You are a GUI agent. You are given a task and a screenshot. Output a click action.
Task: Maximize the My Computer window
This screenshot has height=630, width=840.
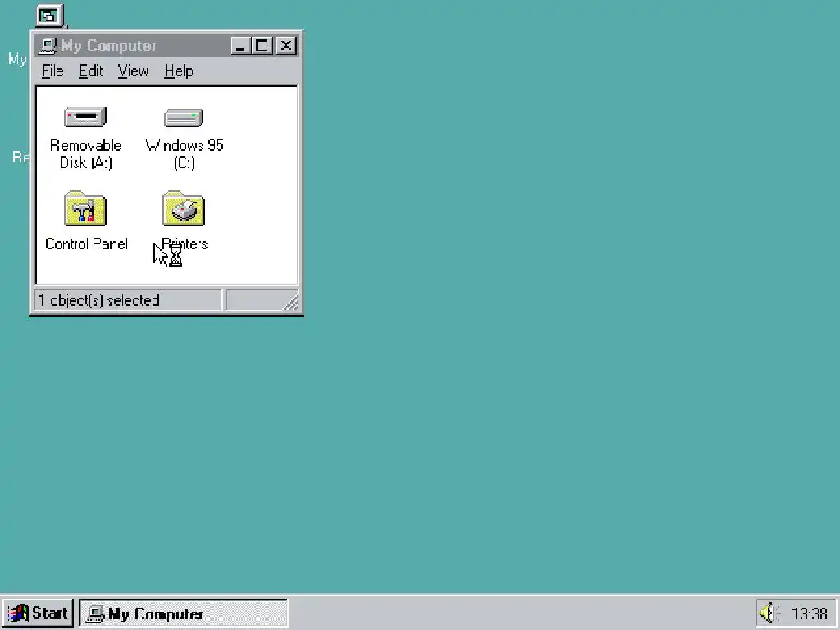tap(262, 46)
